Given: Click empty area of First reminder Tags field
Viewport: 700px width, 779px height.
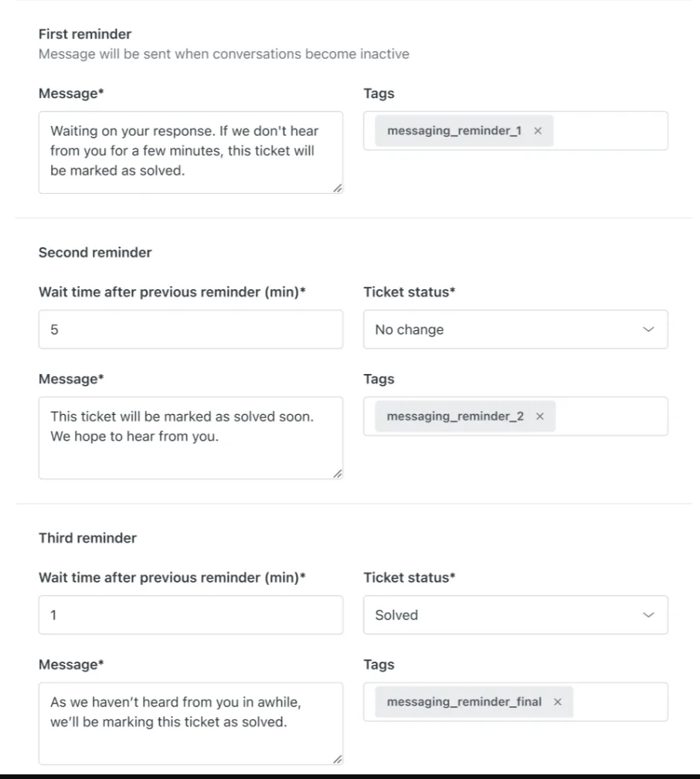Looking at the screenshot, I should pyautogui.click(x=610, y=131).
